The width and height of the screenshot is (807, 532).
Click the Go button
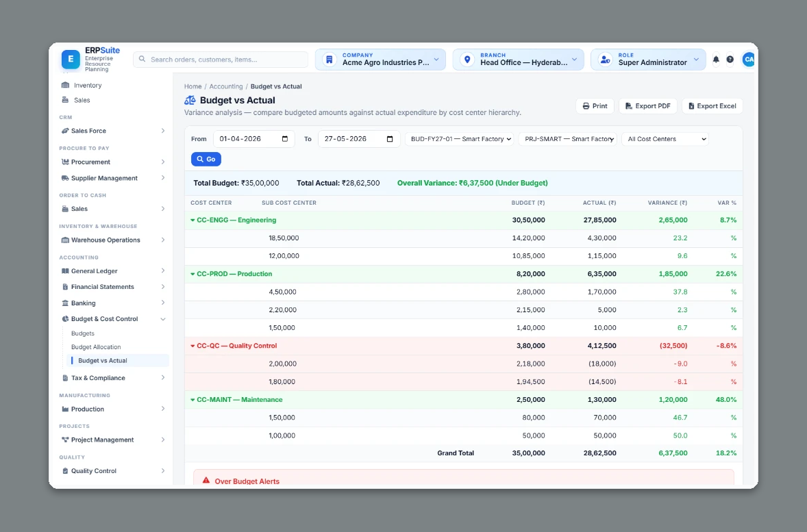pyautogui.click(x=206, y=160)
